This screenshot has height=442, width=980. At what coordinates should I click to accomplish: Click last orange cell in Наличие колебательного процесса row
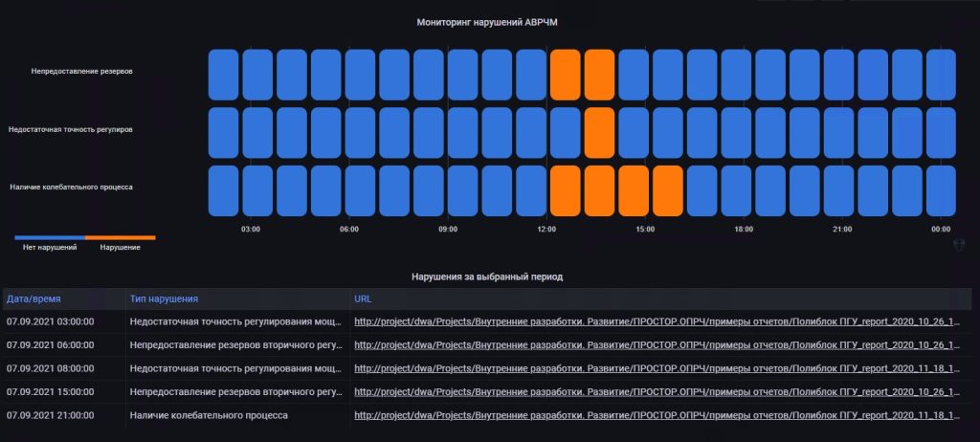(x=667, y=190)
